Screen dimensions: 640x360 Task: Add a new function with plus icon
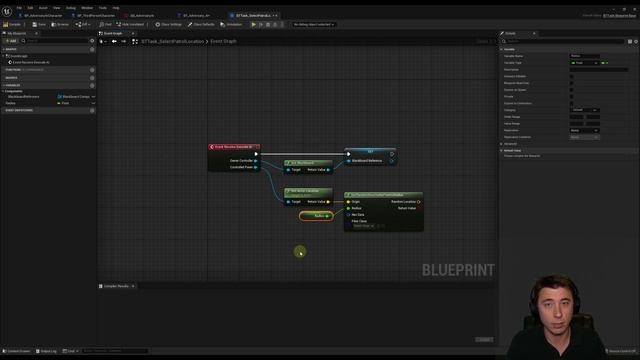[x=92, y=70]
